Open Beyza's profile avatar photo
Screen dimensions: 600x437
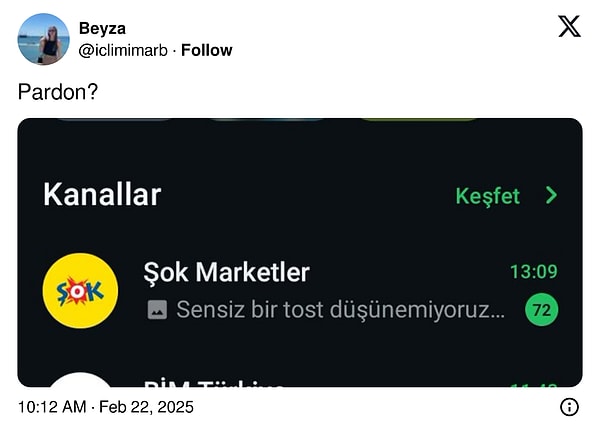[x=44, y=39]
